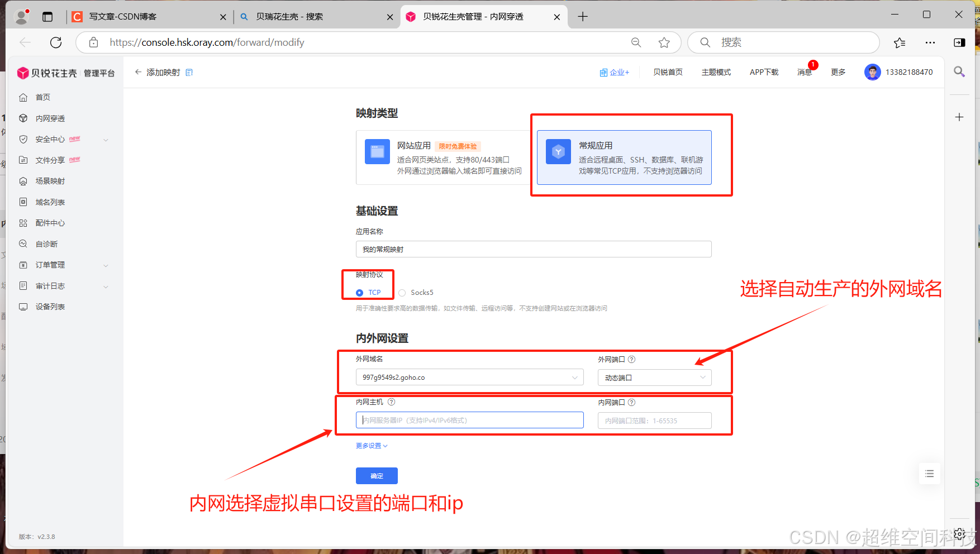Open the browser settings and more menu

[930, 42]
